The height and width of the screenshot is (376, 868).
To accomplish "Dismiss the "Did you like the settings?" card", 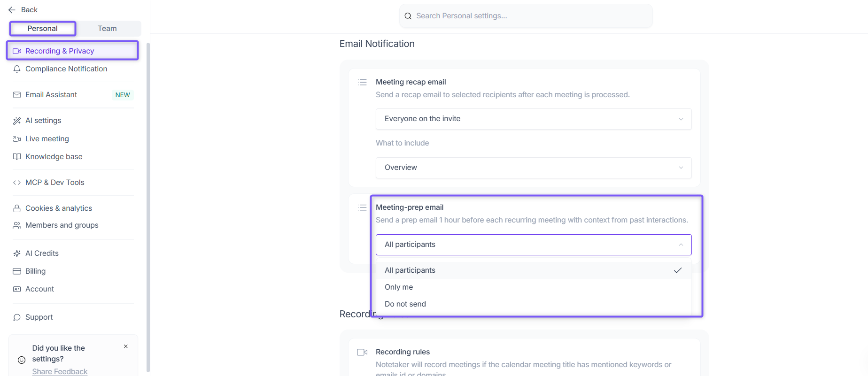I will pyautogui.click(x=126, y=346).
